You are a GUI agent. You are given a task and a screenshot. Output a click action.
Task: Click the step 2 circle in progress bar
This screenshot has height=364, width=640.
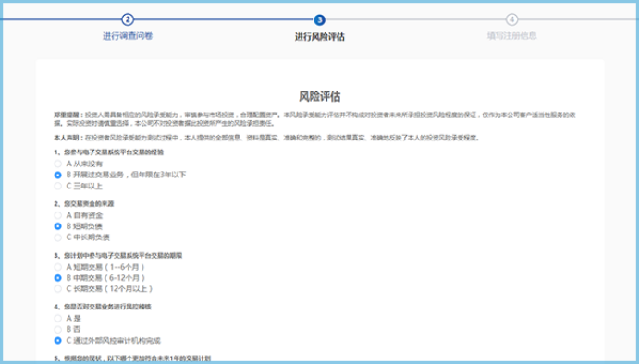(128, 19)
